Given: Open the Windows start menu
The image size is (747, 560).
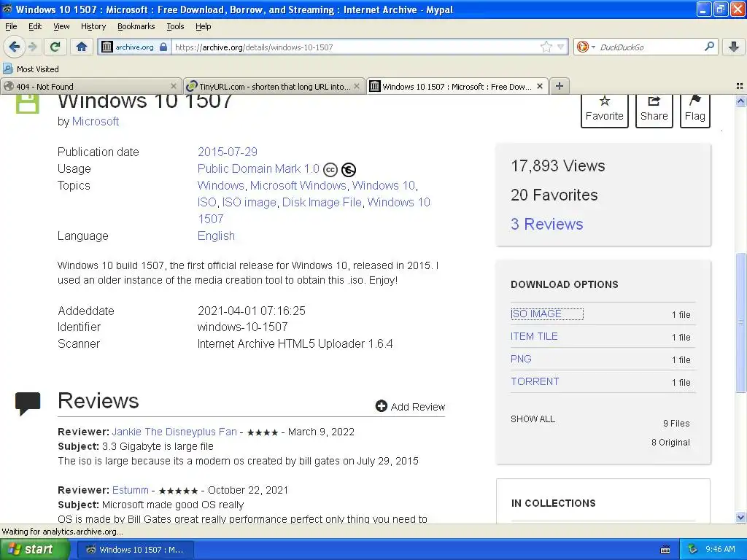Looking at the screenshot, I should (34, 550).
